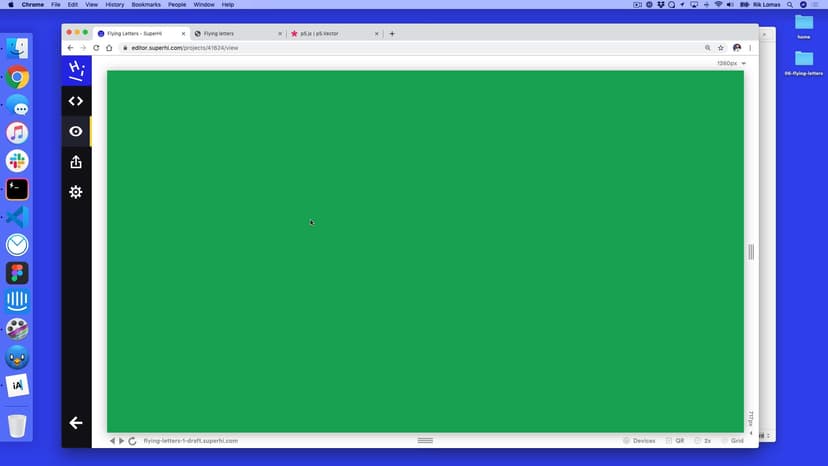Image resolution: width=828 pixels, height=466 pixels.
Task: Click the SuperHi logo icon
Action: coord(76,70)
